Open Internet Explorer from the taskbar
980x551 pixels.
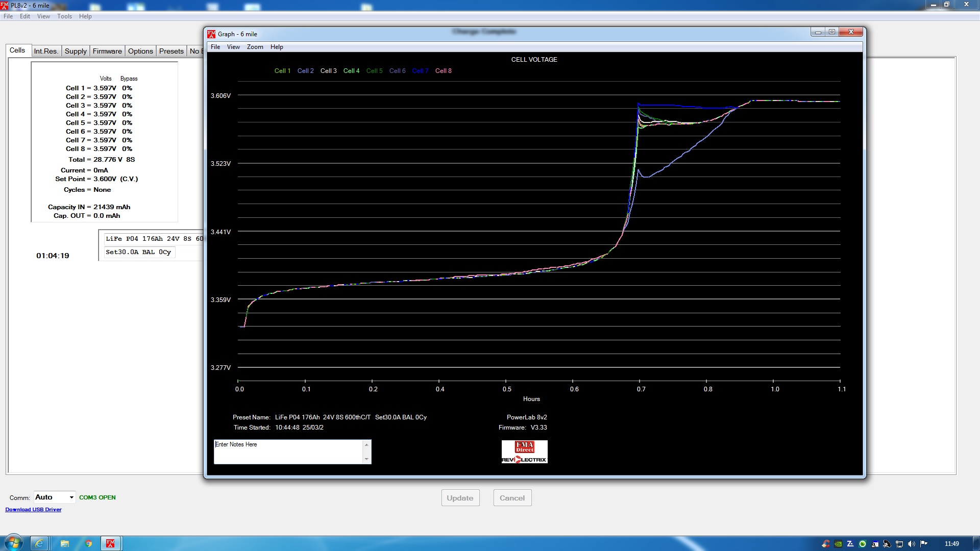(39, 543)
